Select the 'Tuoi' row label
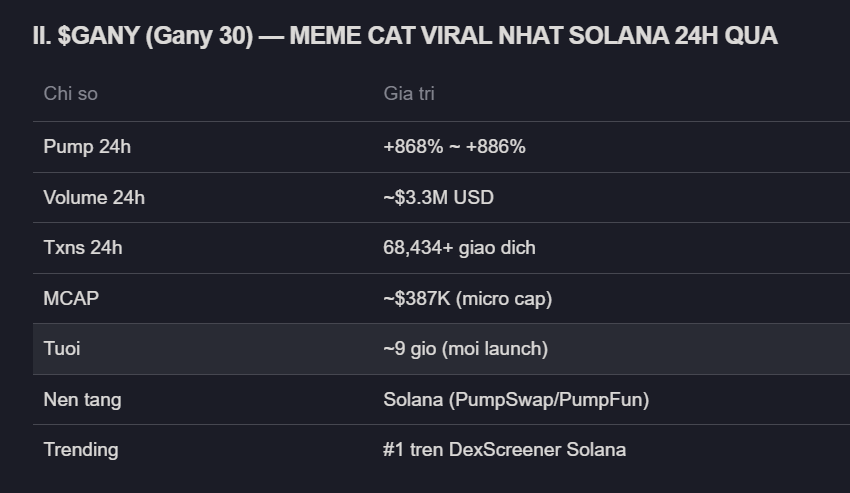Viewport: 850px width, 493px height. point(62,349)
